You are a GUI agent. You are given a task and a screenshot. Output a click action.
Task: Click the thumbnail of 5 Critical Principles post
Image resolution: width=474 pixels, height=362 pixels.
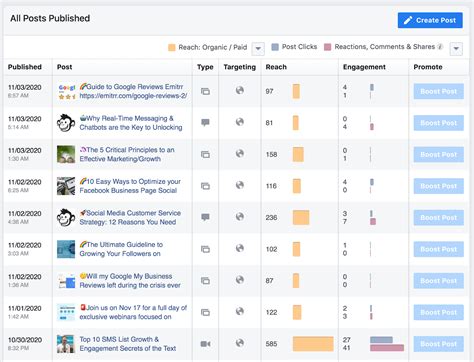pyautogui.click(x=66, y=154)
